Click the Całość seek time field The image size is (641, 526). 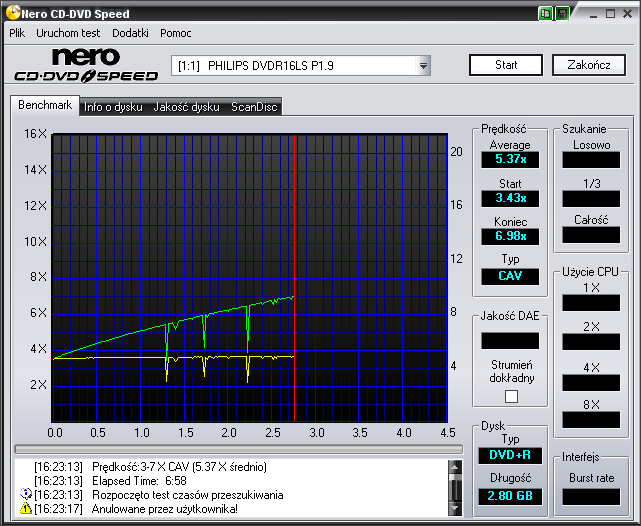coord(591,235)
